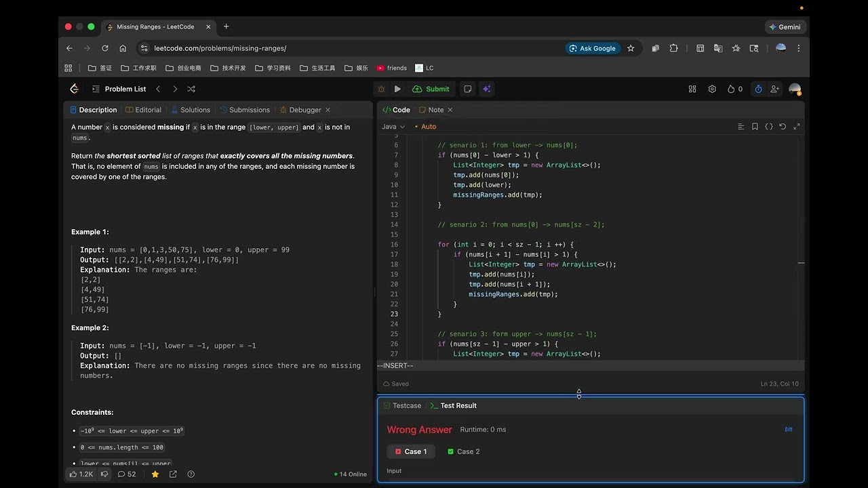Expand editor to fullscreen
This screenshot has height=488, width=868.
coord(797,127)
